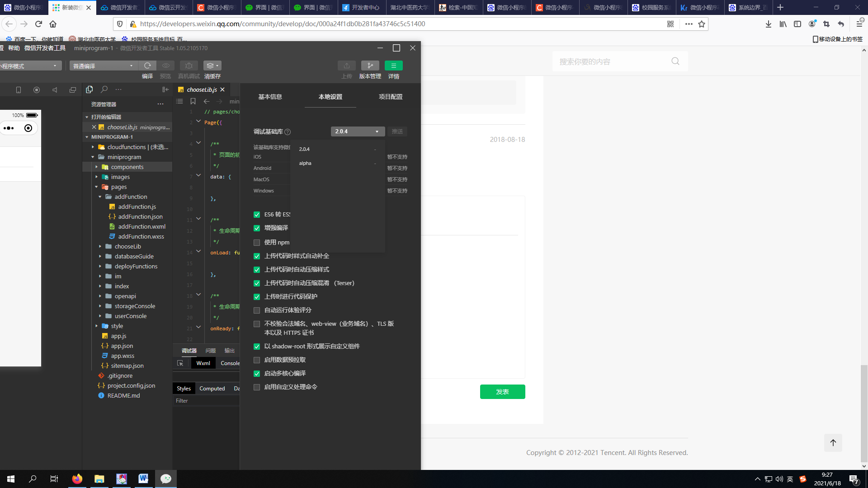Click the compile refresh icon in toolbar
868x488 pixels.
(x=147, y=66)
